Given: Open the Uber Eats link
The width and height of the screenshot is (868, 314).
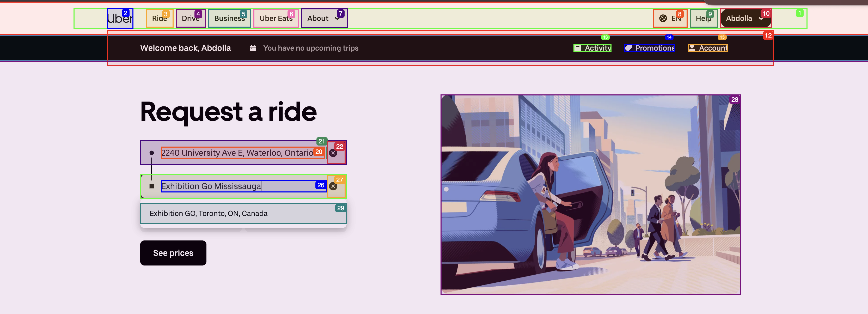Looking at the screenshot, I should click(x=276, y=19).
